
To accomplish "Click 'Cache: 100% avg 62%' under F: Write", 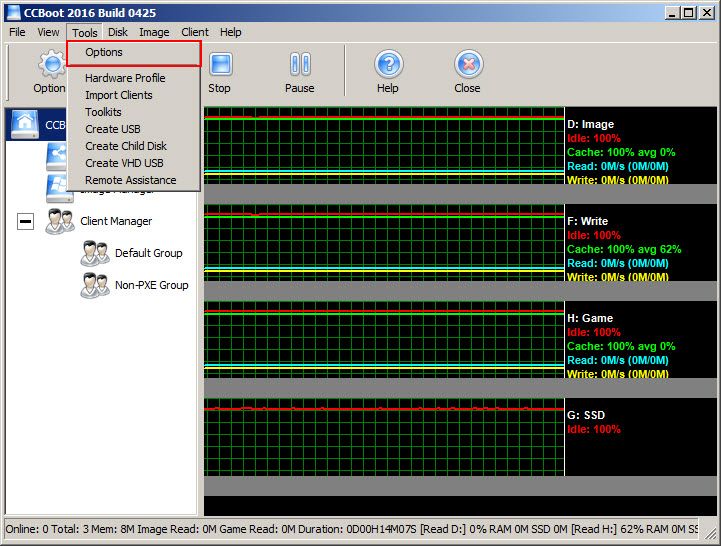I will coord(624,249).
